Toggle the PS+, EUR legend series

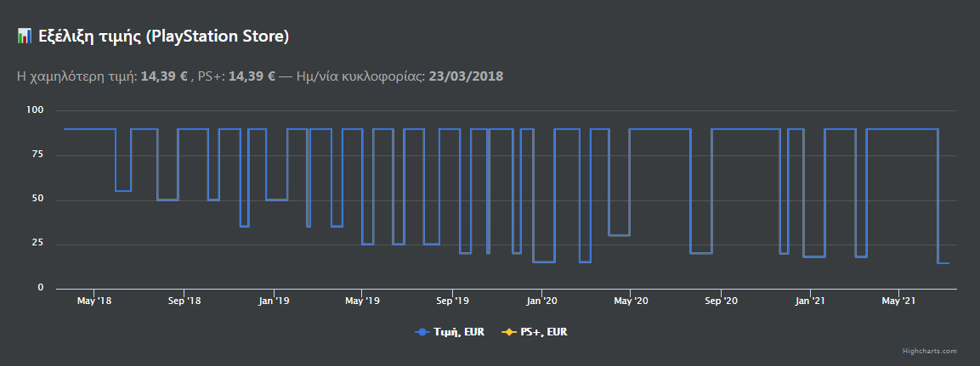pos(535,332)
